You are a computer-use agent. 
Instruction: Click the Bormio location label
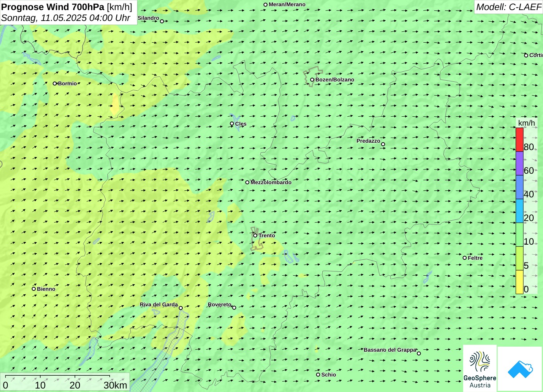(67, 83)
